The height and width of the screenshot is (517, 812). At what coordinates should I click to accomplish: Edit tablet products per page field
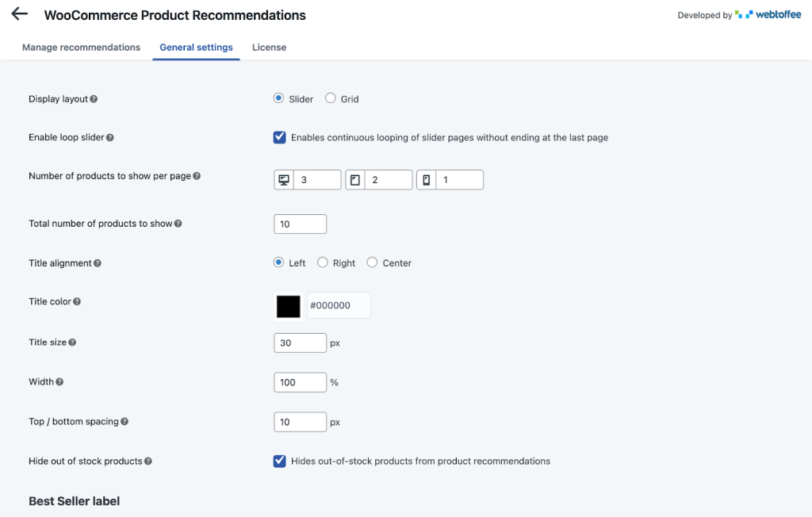coord(389,180)
